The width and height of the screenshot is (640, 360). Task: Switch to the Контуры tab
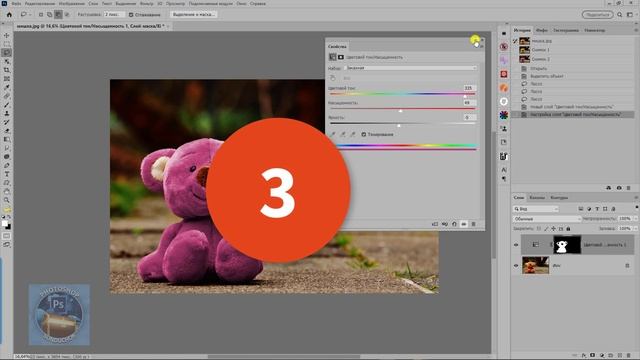point(559,198)
